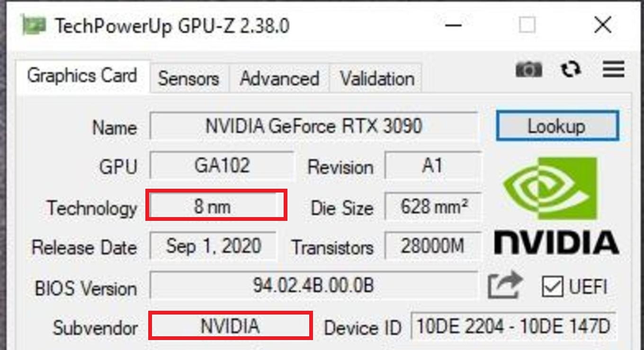Click the screenshot camera icon
644x350 pixels.
[x=528, y=70]
